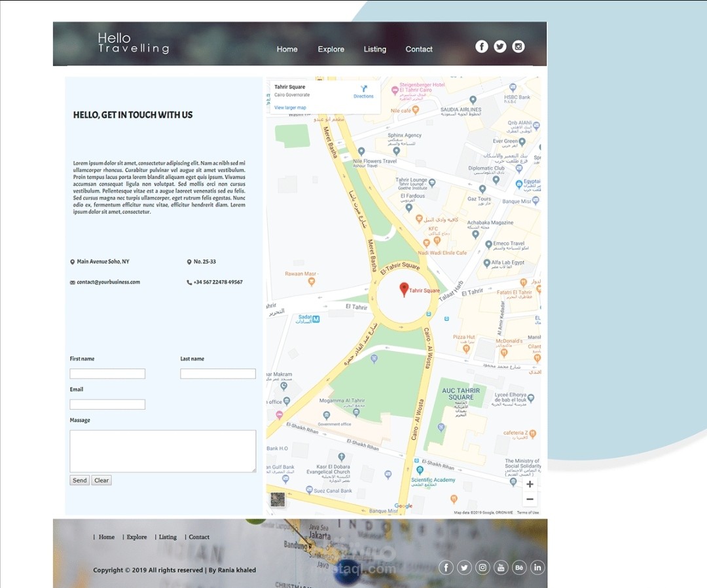
Task: Open the Instagram icon in the header
Action: click(x=518, y=46)
